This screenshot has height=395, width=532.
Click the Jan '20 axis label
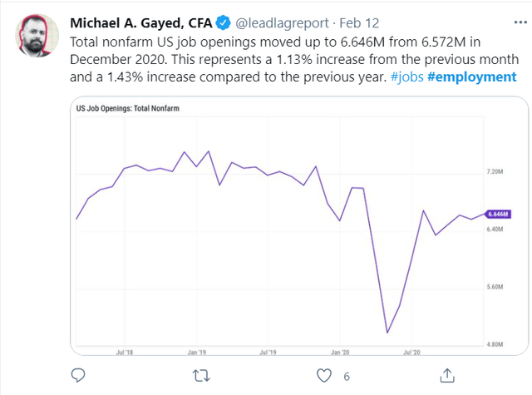(x=340, y=353)
